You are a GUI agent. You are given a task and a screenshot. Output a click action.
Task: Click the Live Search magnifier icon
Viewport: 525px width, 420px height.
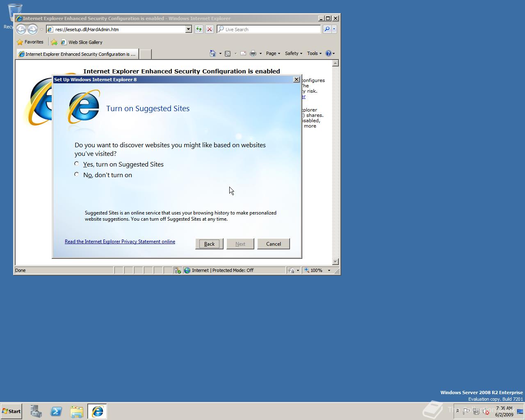coord(327,29)
